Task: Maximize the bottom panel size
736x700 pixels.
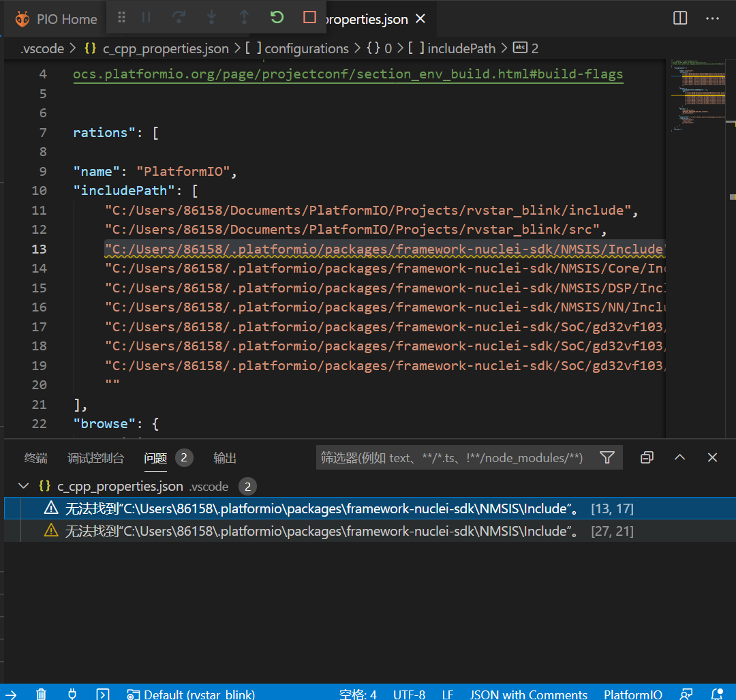Action: [679, 458]
